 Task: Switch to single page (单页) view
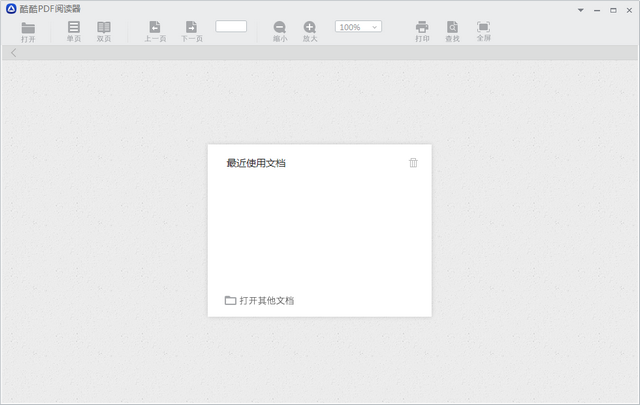pyautogui.click(x=74, y=30)
